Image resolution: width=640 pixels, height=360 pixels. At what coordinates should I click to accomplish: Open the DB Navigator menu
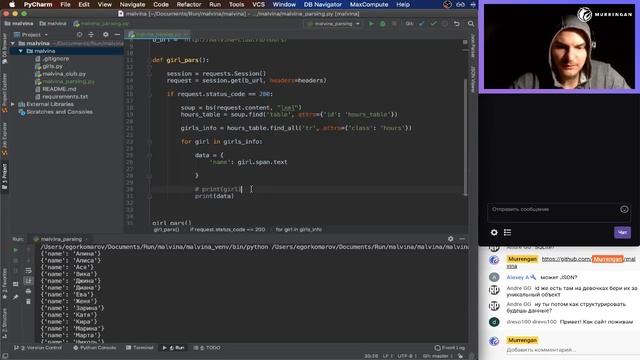coord(322,4)
